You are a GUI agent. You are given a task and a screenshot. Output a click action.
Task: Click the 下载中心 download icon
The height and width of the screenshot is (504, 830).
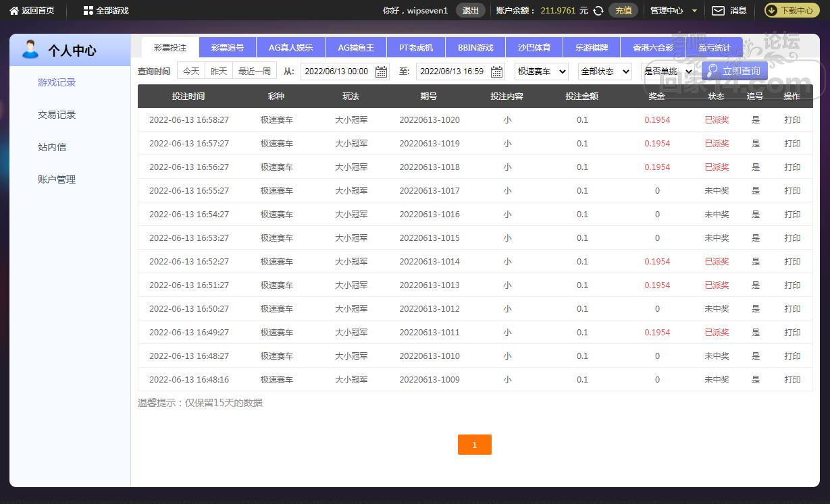(772, 11)
